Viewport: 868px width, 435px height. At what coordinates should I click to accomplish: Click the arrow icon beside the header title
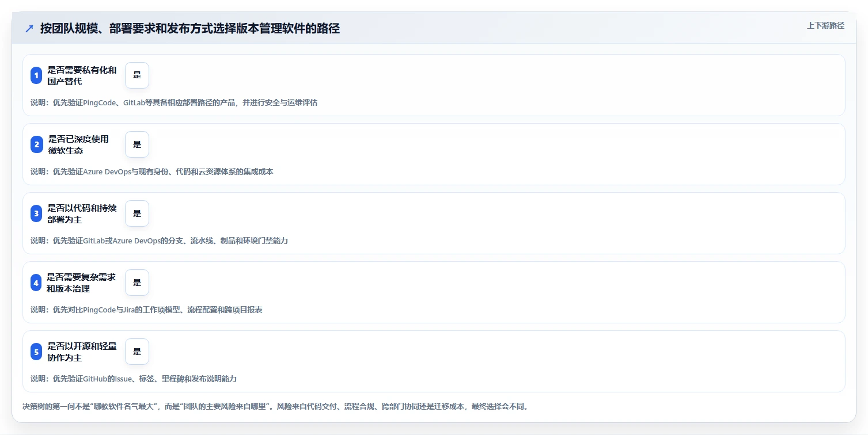(29, 29)
